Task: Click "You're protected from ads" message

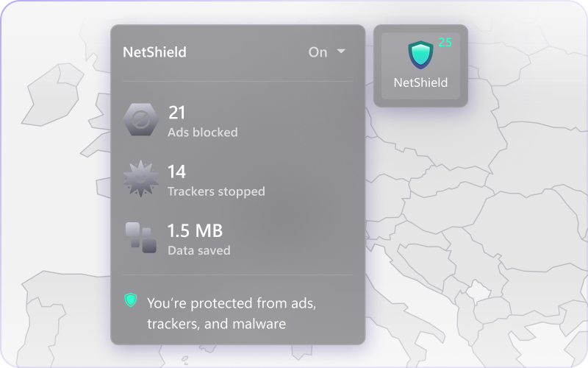Action: [x=236, y=302]
